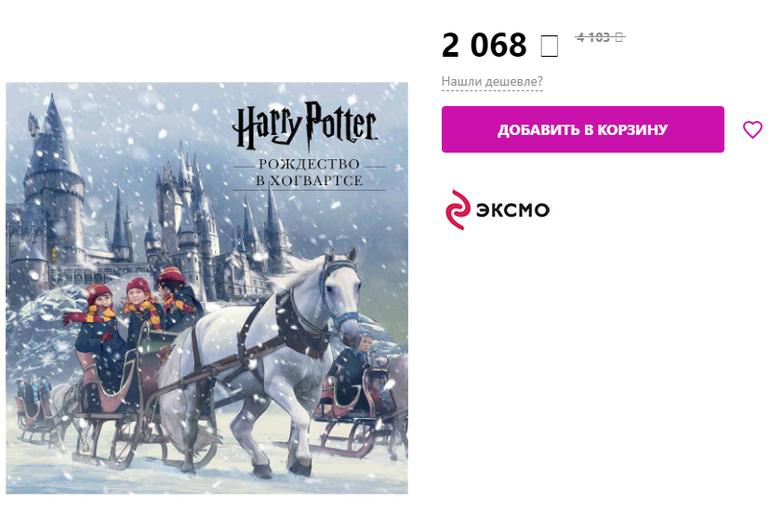Click the Рождество в Хогвартсе cover subtitle
770x511 pixels.
(x=309, y=172)
